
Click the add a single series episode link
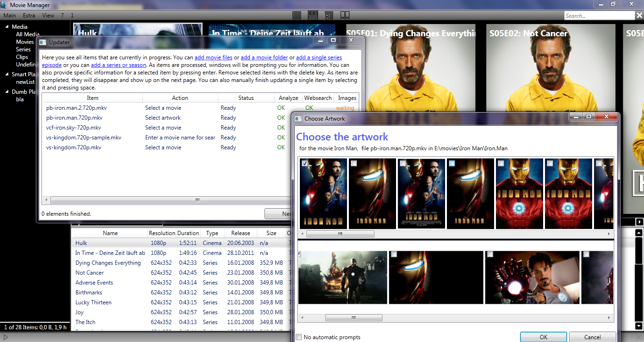pyautogui.click(x=319, y=57)
